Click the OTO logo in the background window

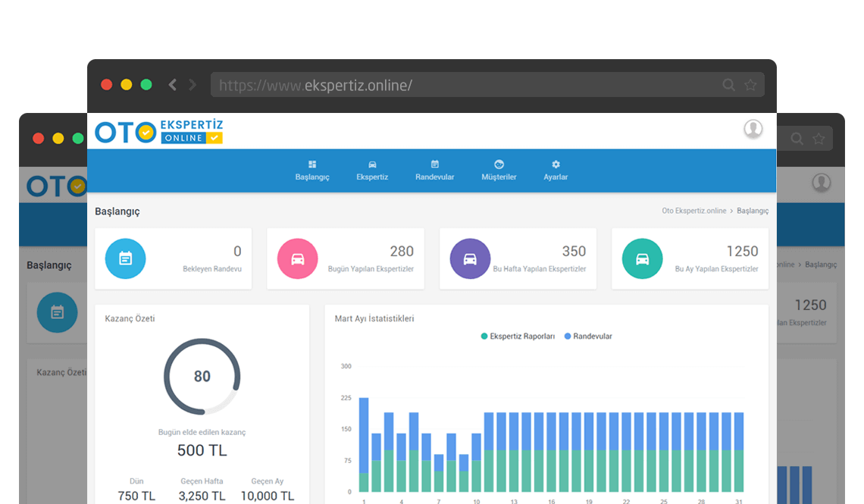pyautogui.click(x=58, y=186)
